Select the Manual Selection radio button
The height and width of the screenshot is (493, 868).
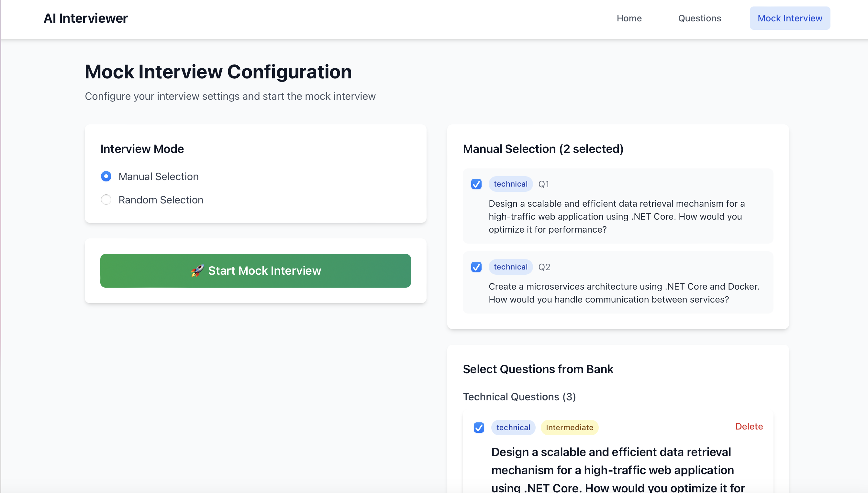pyautogui.click(x=106, y=177)
